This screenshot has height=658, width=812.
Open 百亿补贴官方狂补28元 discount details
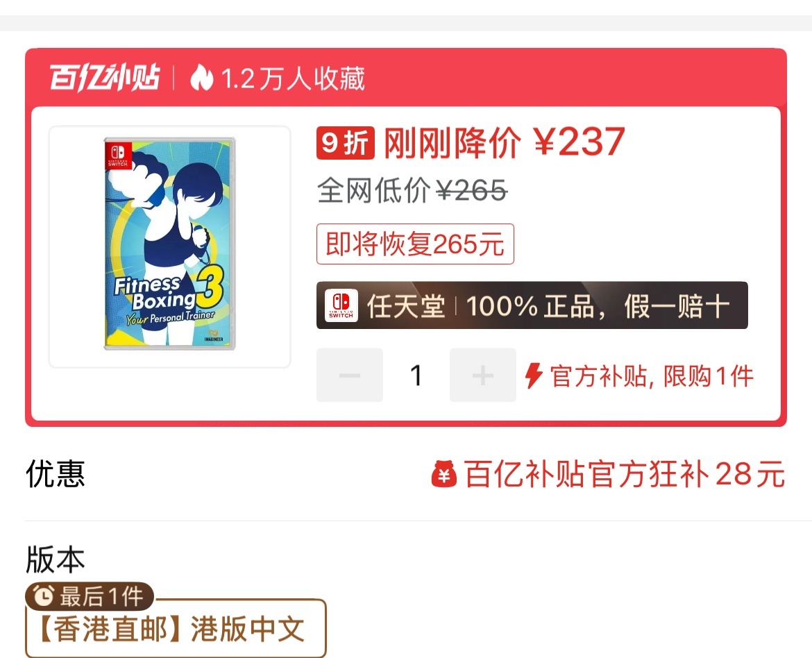[x=608, y=474]
